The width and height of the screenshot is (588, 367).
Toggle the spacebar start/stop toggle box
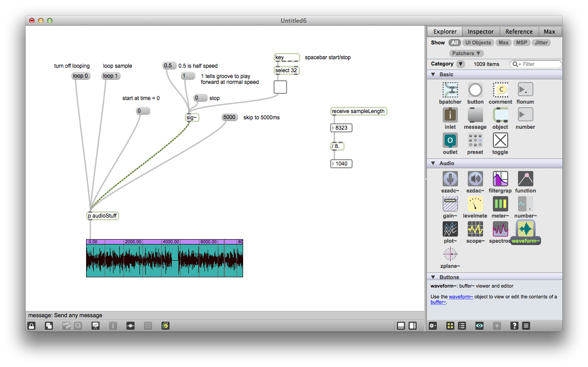(280, 87)
